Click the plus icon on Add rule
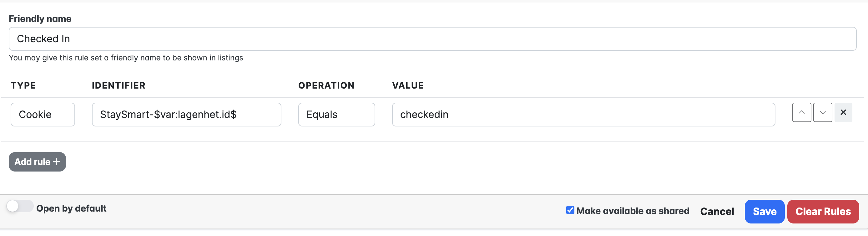The image size is (868, 236). (x=57, y=162)
